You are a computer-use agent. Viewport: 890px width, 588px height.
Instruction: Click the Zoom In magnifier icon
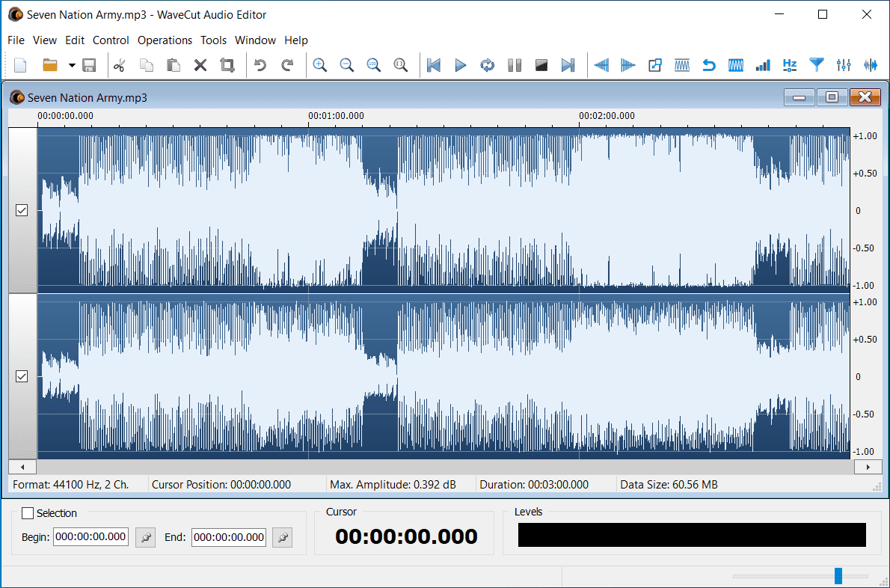(320, 65)
